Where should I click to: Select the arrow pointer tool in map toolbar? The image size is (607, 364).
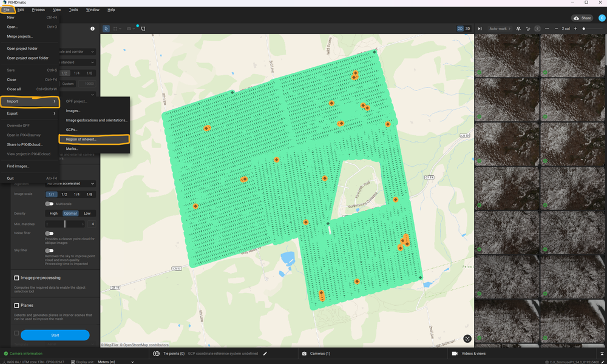coord(106,29)
